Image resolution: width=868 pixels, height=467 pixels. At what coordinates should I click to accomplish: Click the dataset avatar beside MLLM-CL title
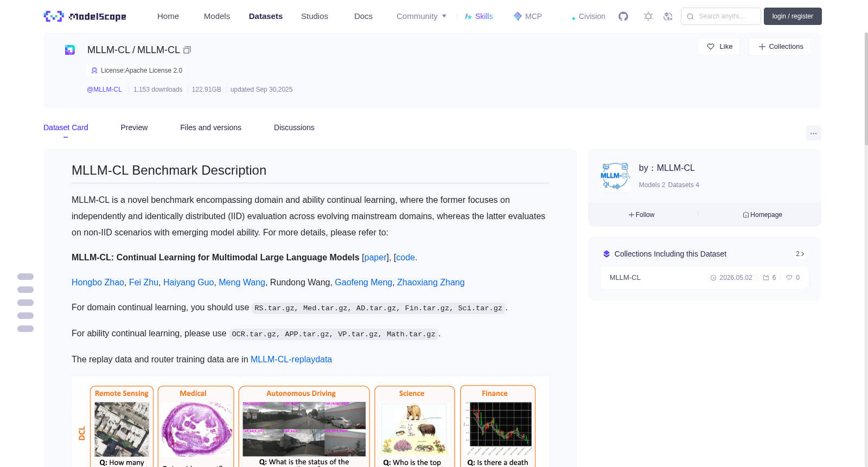tap(70, 50)
